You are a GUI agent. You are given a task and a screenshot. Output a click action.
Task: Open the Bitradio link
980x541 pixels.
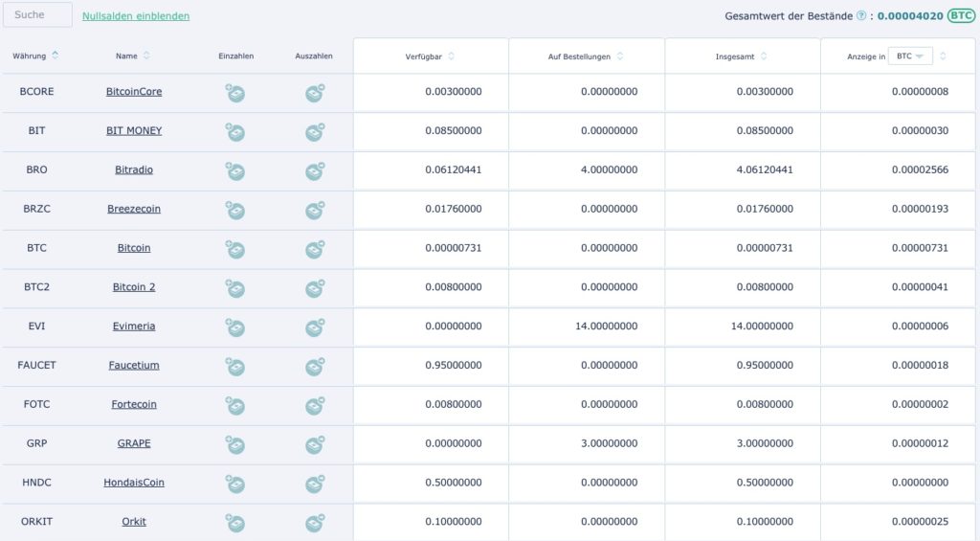[134, 169]
